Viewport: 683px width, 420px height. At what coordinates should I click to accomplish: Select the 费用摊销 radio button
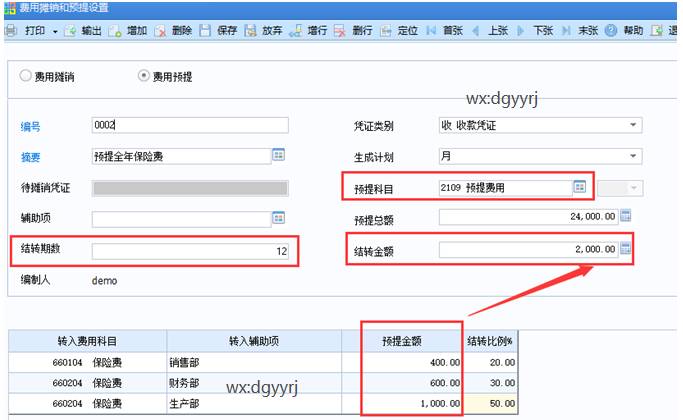26,76
